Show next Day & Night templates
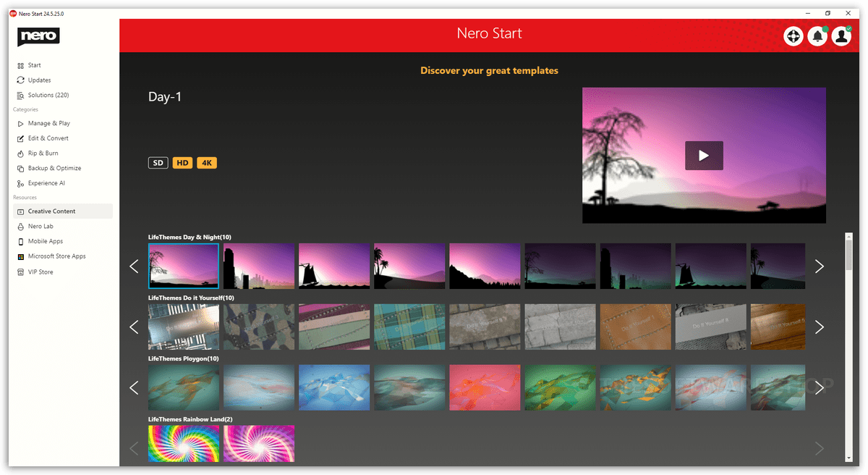Image resolution: width=868 pixels, height=475 pixels. tap(820, 266)
